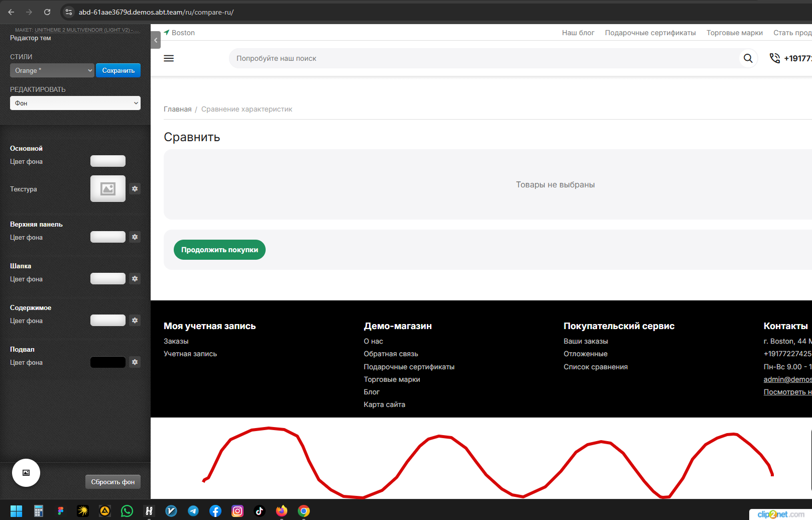Click into the site search field
This screenshot has height=520, width=812.
pyautogui.click(x=482, y=58)
